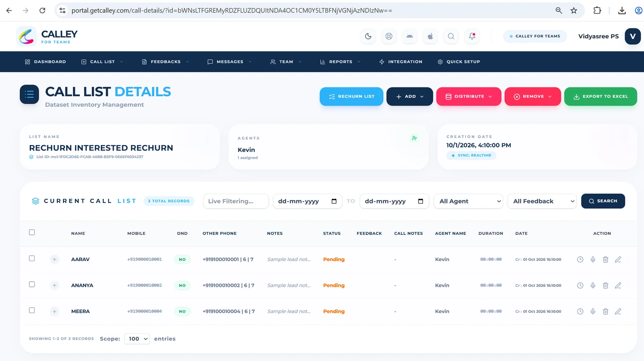This screenshot has height=361, width=644.
Task: Change entries scope dropdown showing 100
Action: coord(137,339)
